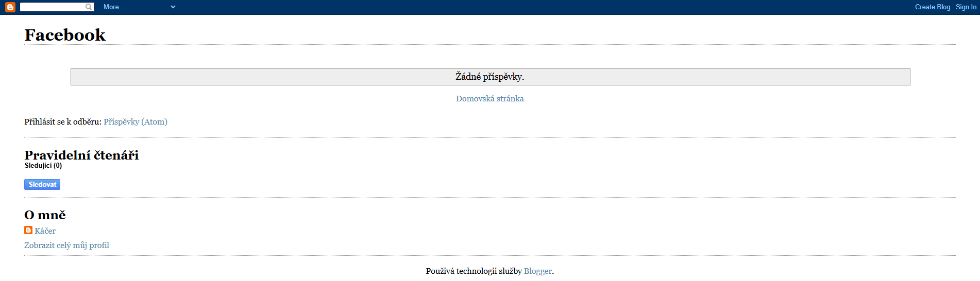Click the Blogger profile icon beside Káčer
980x281 pixels.
[x=28, y=230]
